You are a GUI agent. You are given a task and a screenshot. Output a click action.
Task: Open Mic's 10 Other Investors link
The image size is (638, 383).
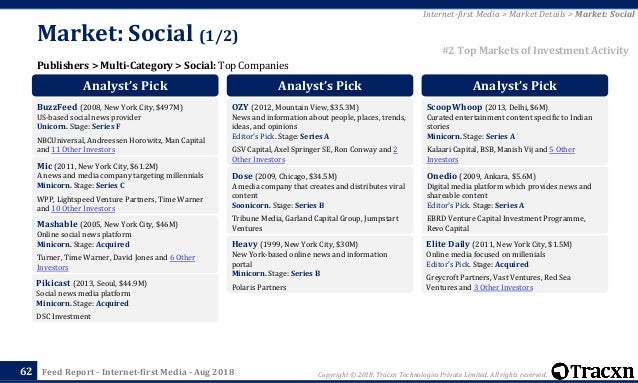tap(83, 208)
